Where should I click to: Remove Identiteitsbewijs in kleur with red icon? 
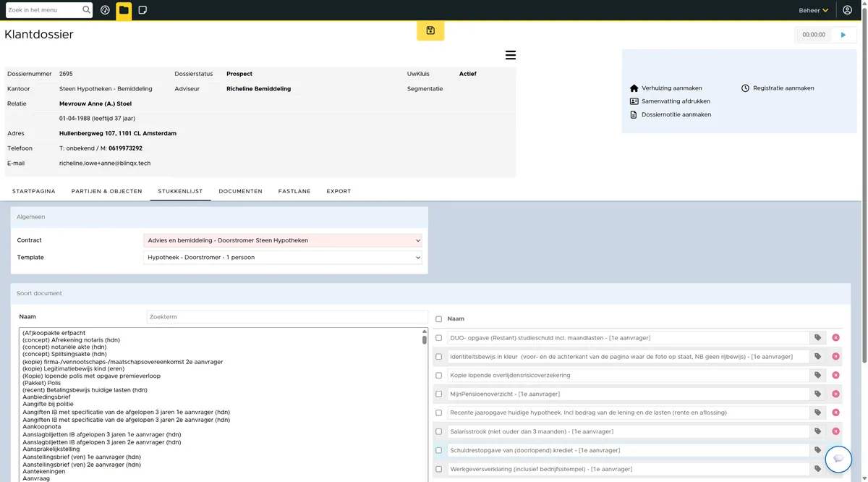[835, 356]
